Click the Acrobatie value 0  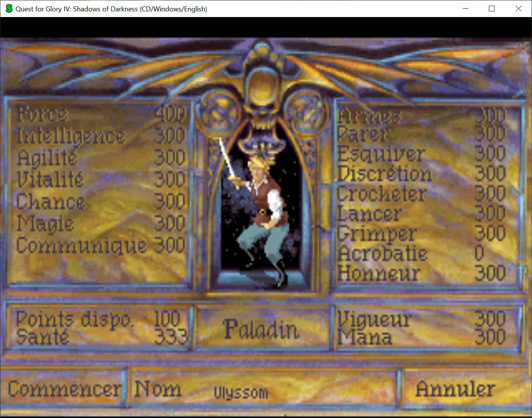[479, 254]
